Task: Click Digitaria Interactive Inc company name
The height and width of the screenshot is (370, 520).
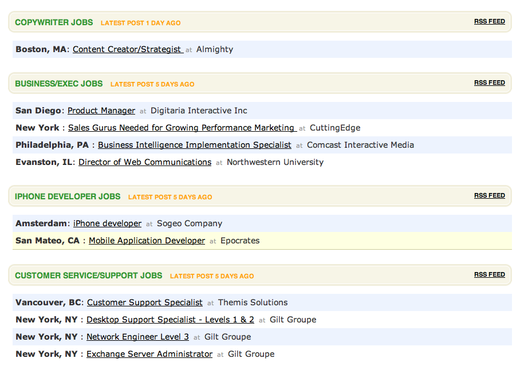Action: pos(199,111)
